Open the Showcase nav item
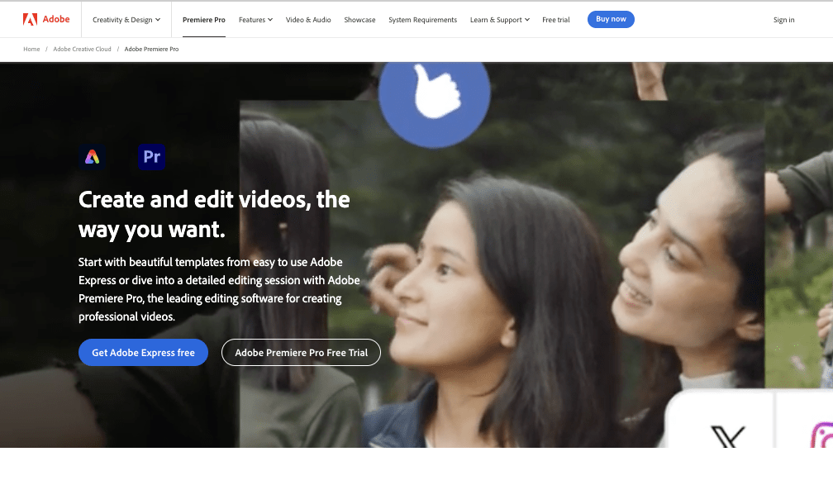Image resolution: width=833 pixels, height=504 pixels. [x=359, y=20]
